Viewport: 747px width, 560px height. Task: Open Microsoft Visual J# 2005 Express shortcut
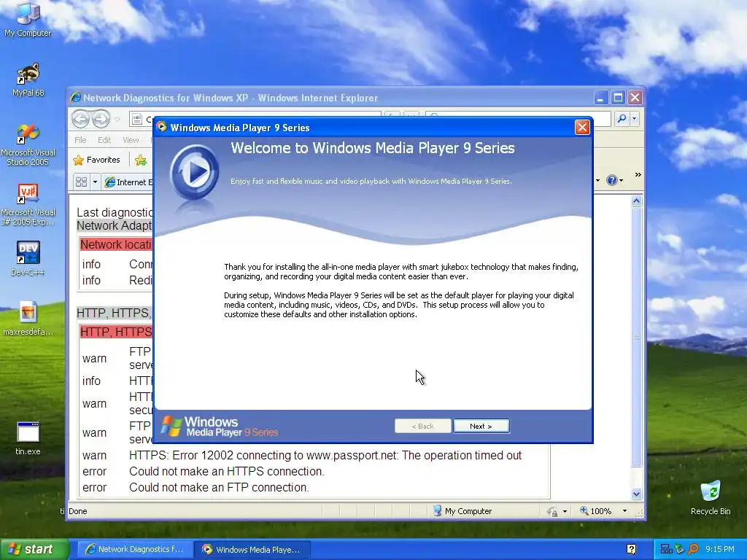pos(28,205)
